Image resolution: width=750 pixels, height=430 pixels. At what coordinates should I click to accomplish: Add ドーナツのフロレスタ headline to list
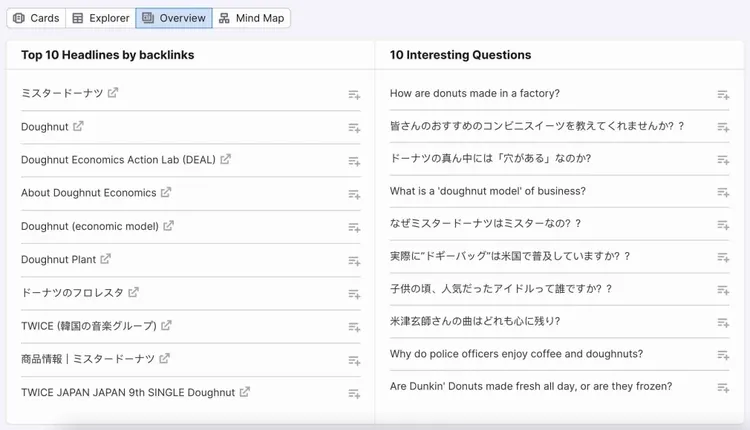point(354,294)
